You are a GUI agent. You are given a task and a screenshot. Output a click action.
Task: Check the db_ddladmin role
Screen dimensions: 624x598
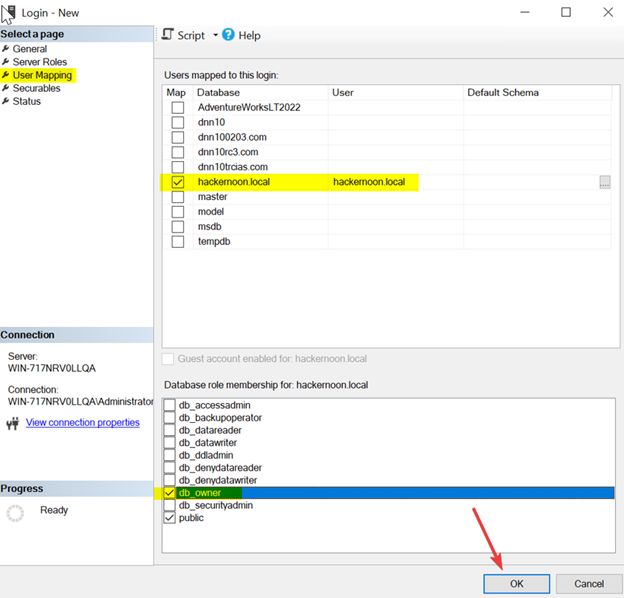pos(170,455)
